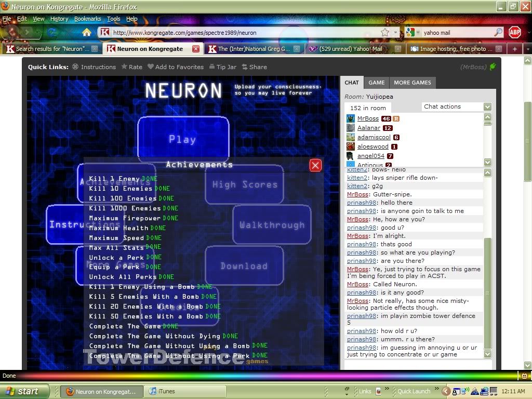
Task: Click aloeswood avatar in user list
Action: (x=351, y=147)
